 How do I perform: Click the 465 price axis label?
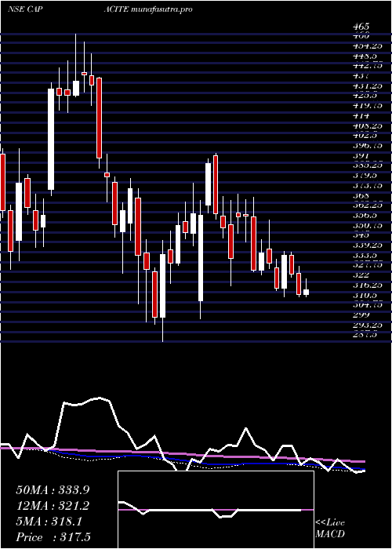click(x=361, y=27)
